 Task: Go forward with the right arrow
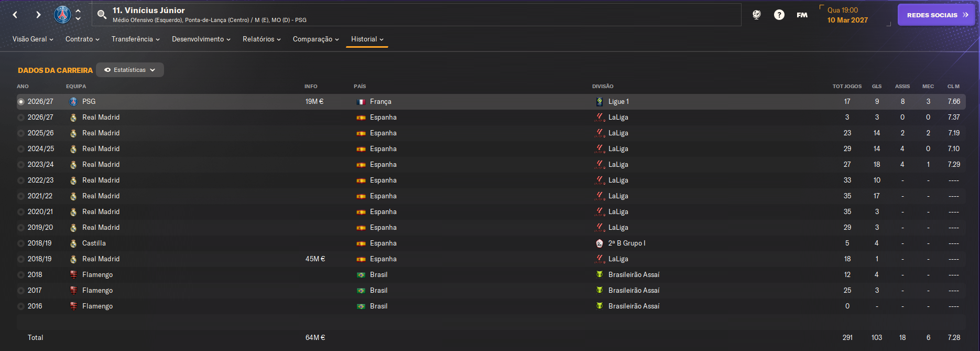(38, 15)
